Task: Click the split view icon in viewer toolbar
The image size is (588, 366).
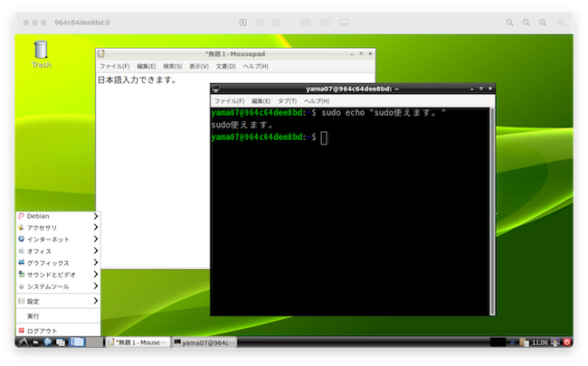Action: click(x=325, y=23)
